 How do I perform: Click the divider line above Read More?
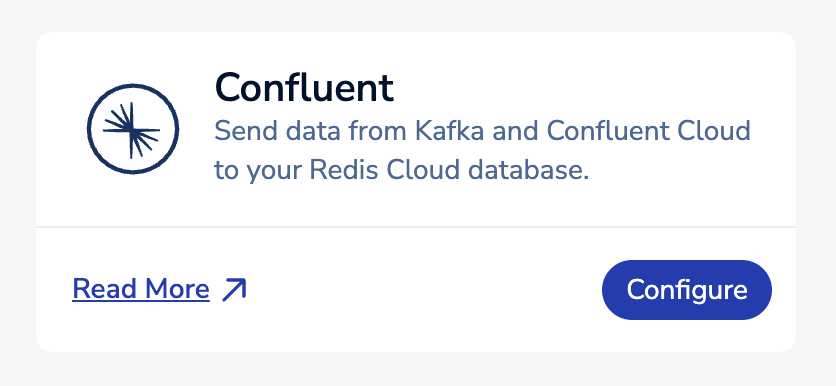pyautogui.click(x=416, y=227)
